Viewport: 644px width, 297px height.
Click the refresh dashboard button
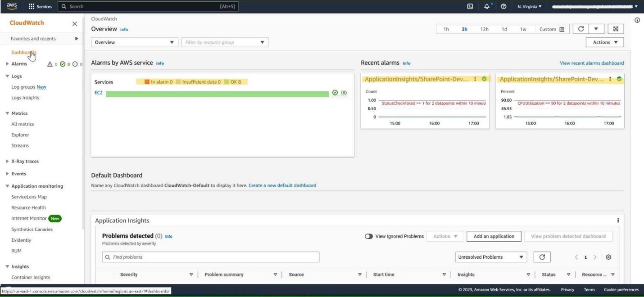tap(581, 29)
